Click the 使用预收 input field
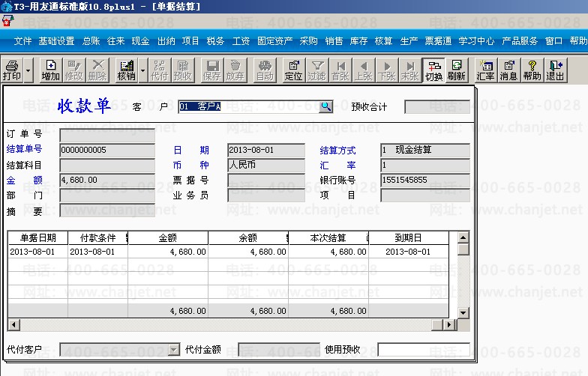This screenshot has height=376, width=588. coord(424,350)
